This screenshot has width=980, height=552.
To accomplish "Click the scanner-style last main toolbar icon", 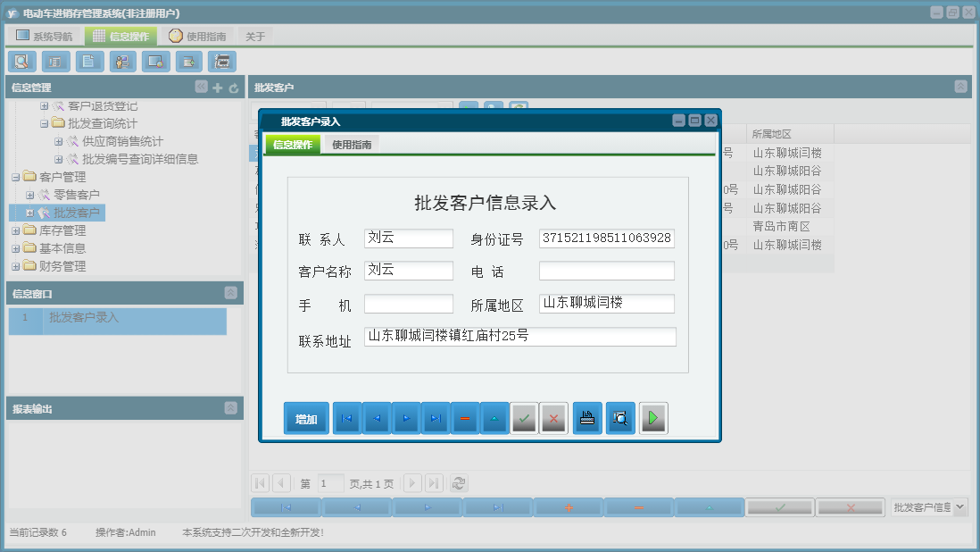I will click(x=222, y=62).
